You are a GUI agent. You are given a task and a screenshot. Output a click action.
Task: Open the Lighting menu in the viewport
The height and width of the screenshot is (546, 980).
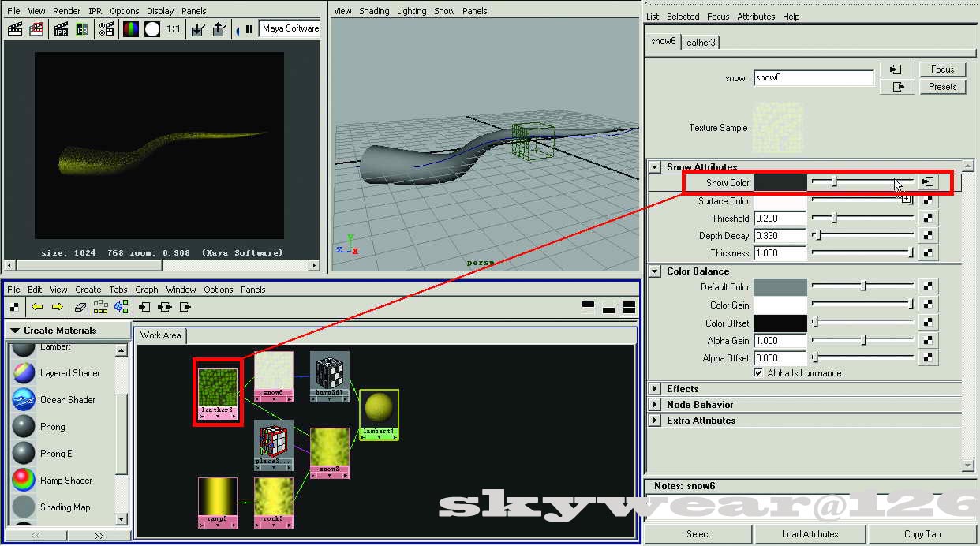[412, 11]
